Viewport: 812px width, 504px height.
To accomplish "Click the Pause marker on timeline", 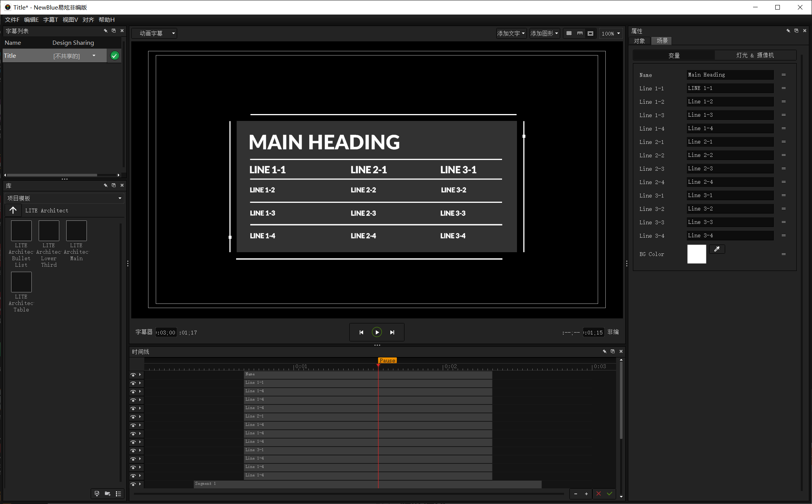I will tap(387, 360).
